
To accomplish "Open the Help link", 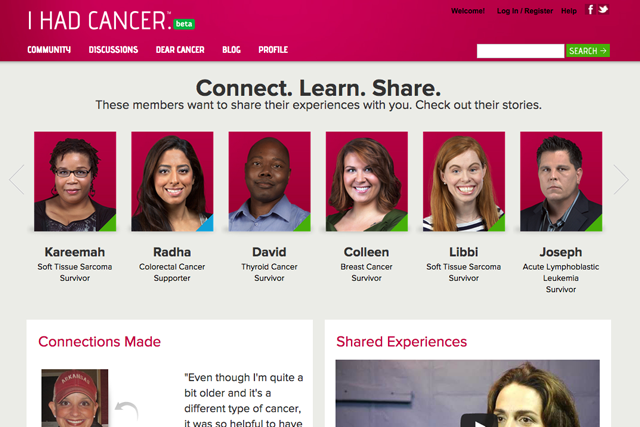I will tap(569, 11).
